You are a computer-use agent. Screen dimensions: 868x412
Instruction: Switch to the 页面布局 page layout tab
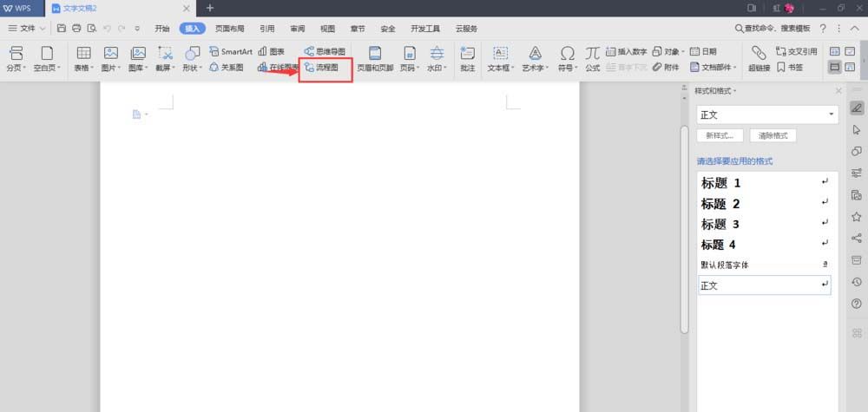230,29
